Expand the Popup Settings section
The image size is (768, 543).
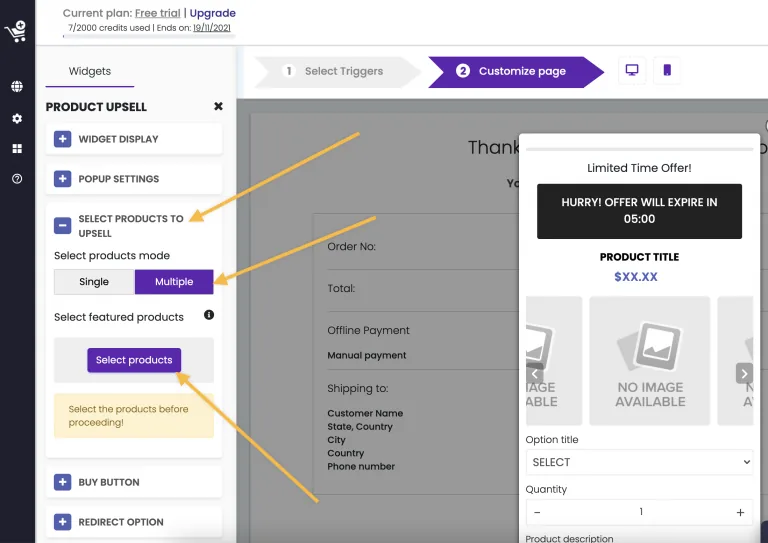[x=134, y=179]
